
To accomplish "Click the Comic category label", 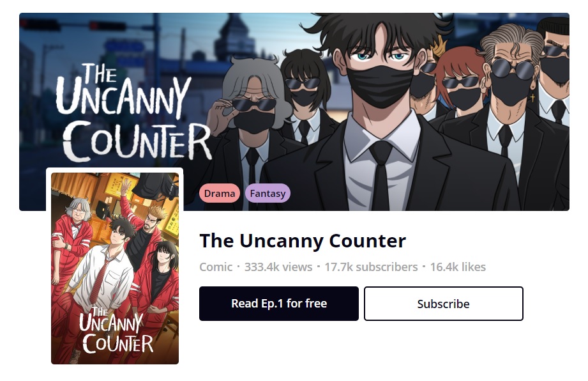I will pos(216,267).
